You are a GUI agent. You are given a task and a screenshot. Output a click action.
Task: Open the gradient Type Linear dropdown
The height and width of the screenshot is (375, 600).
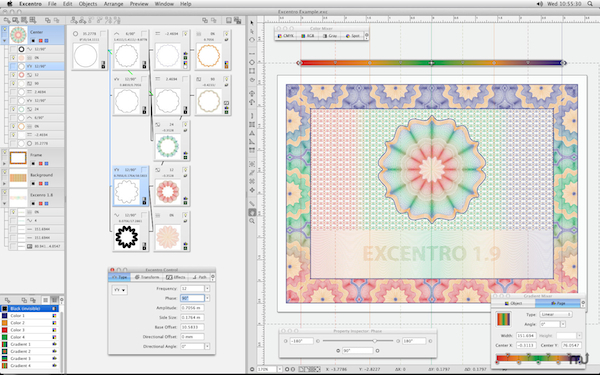click(x=556, y=314)
